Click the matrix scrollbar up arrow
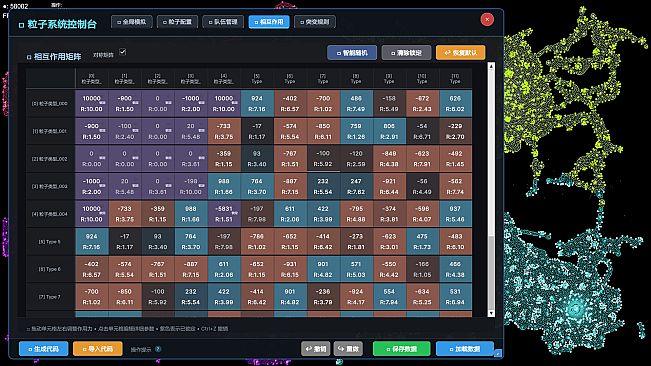Screen dimensions: 651x366 tap(491, 66)
